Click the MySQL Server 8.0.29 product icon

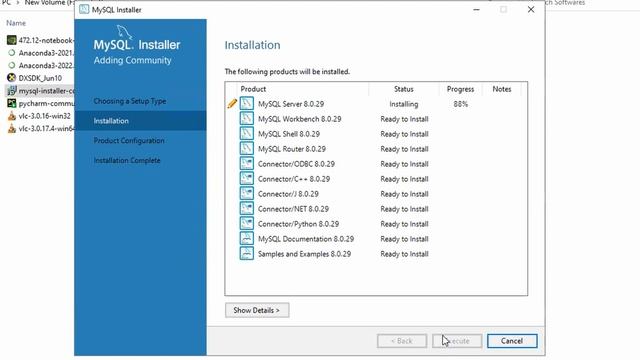pos(247,104)
